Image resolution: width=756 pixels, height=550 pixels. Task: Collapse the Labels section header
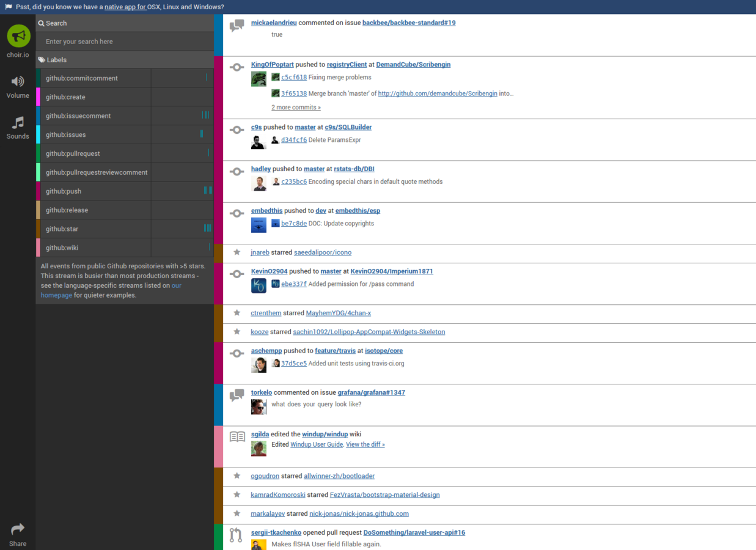125,60
